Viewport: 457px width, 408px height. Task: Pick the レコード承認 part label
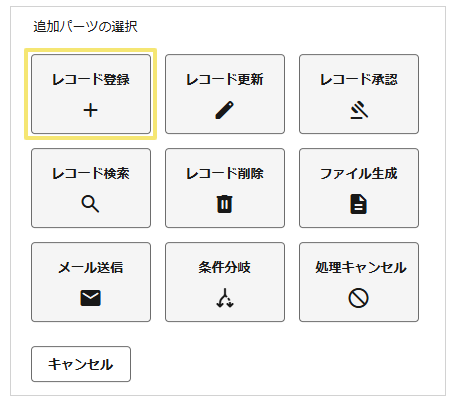(x=359, y=79)
